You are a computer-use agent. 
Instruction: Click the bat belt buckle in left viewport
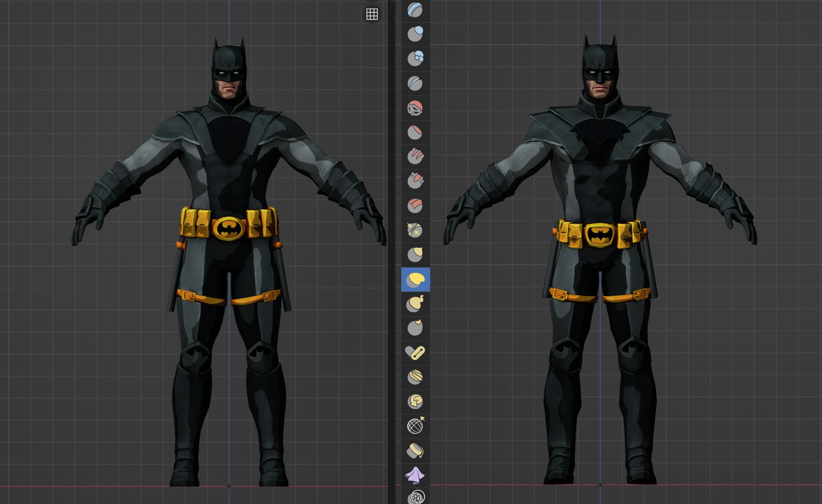228,229
